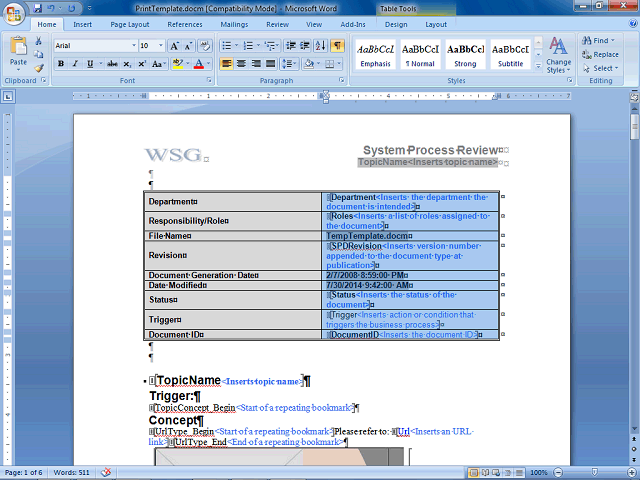The image size is (640, 480).
Task: Open the Line Spacing options
Action: [289, 64]
